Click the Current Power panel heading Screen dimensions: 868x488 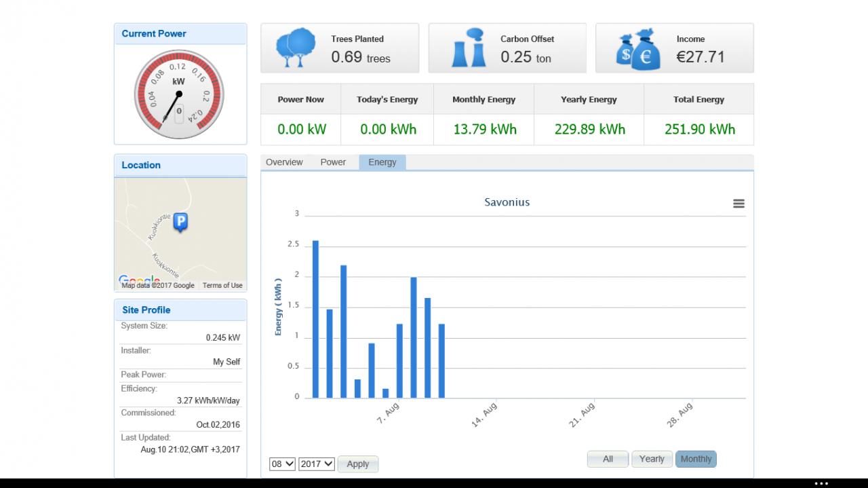(x=154, y=34)
